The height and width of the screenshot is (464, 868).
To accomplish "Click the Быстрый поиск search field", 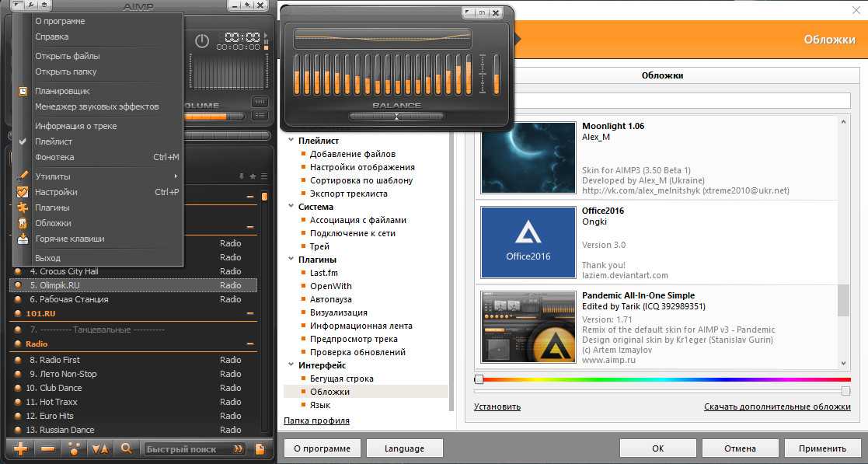I will 194,449.
